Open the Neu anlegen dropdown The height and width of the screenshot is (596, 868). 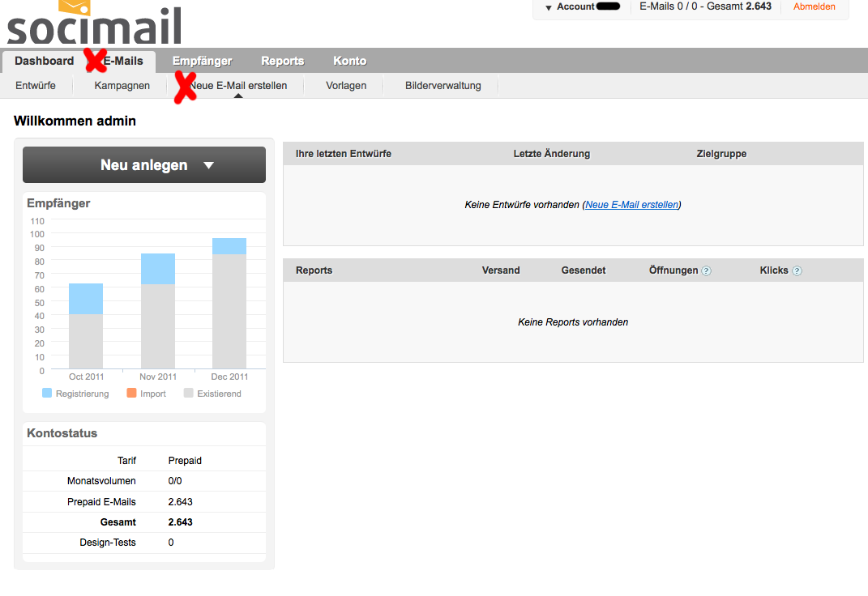144,164
